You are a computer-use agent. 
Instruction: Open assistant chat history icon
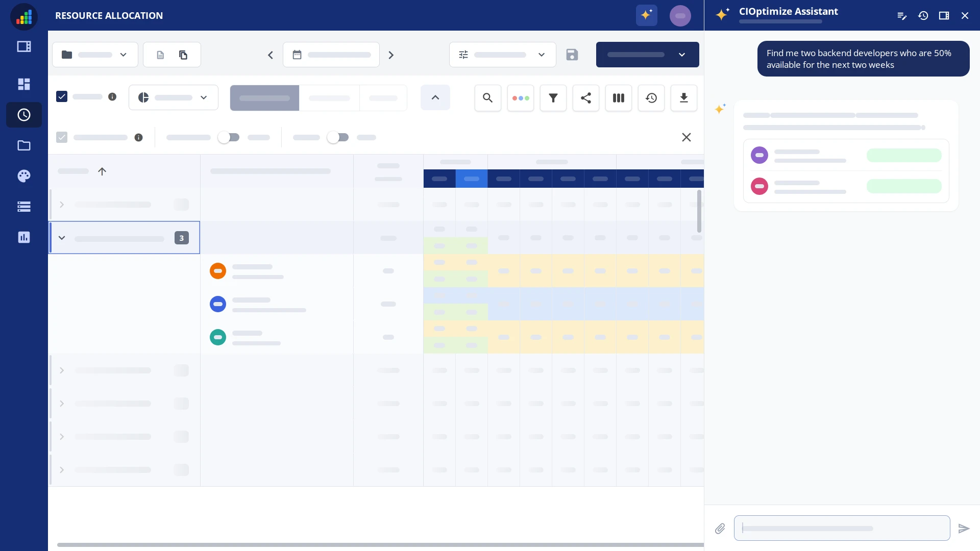(x=923, y=16)
